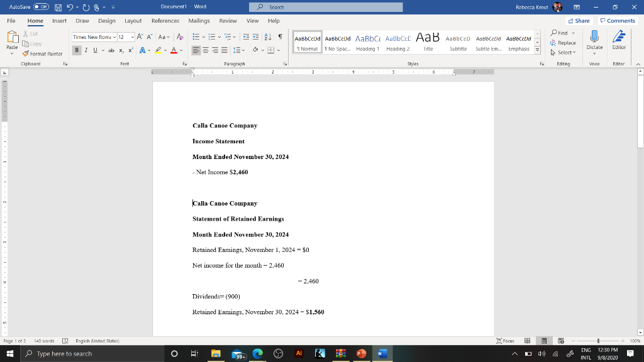Center align the paragraph
This screenshot has width=644, height=362.
coord(206,50)
